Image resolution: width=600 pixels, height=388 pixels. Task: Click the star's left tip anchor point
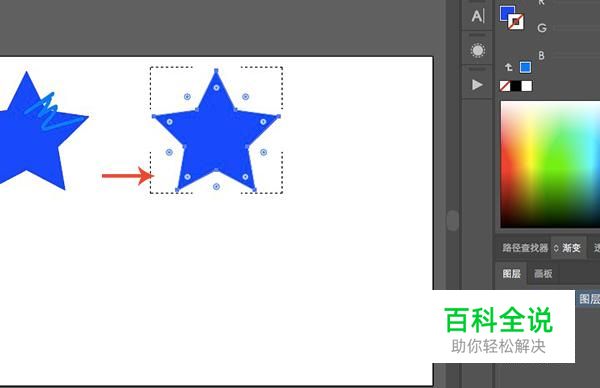(154, 116)
